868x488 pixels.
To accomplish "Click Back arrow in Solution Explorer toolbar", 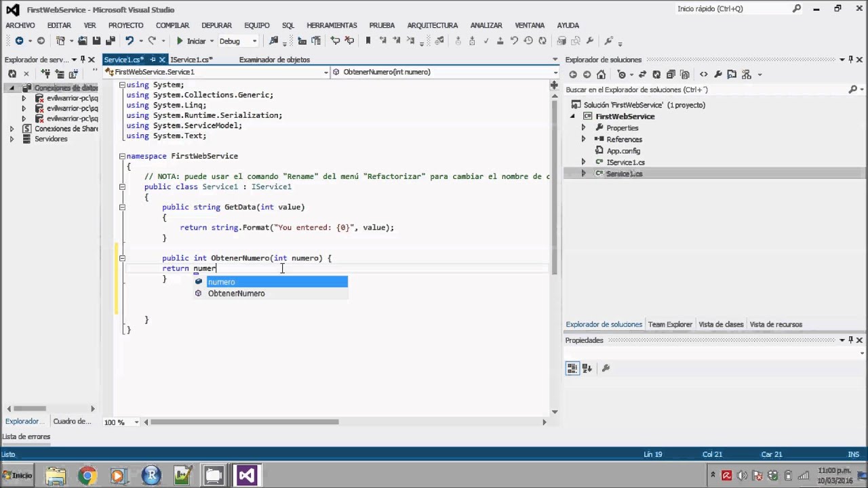I will [573, 75].
